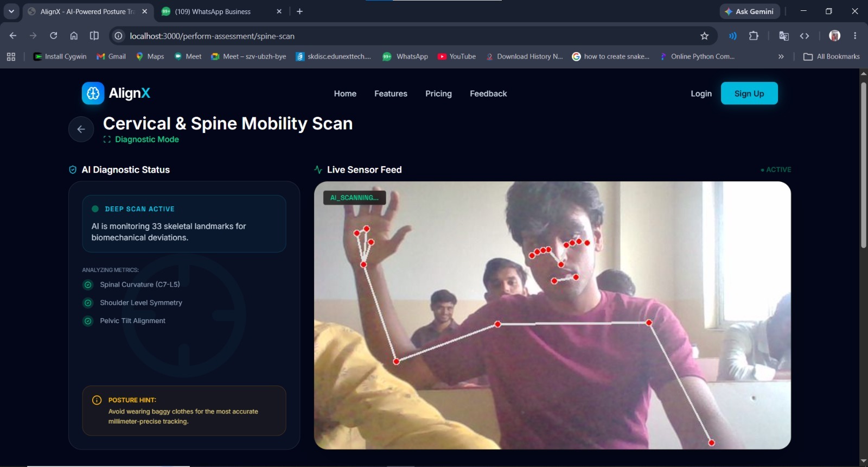This screenshot has width=868, height=467.
Task: Click the browser Back arrow
Action: point(13,36)
